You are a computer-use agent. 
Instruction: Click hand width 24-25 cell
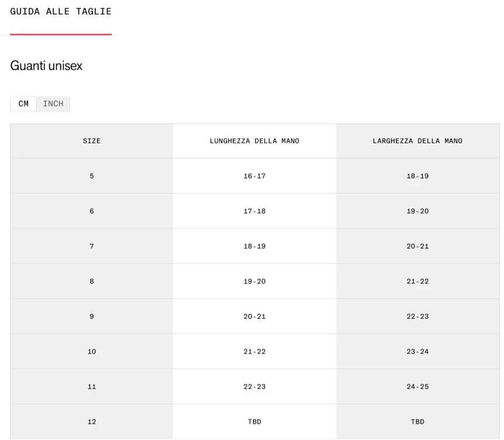(417, 386)
